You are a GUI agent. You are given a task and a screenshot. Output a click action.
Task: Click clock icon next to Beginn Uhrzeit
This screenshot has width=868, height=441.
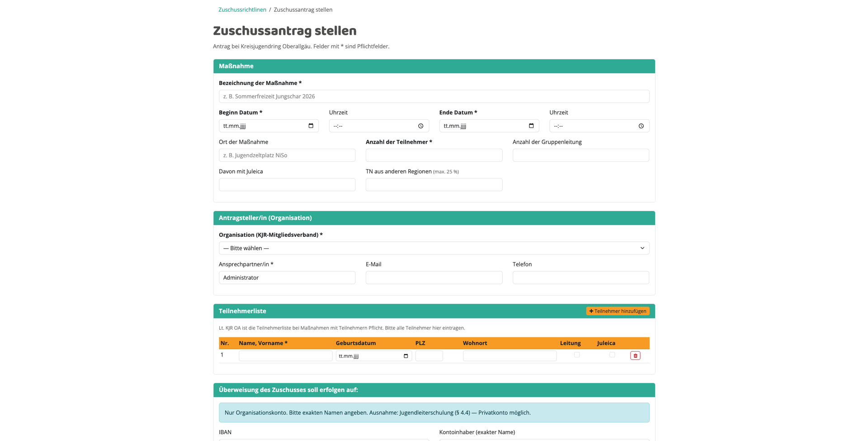point(421,126)
